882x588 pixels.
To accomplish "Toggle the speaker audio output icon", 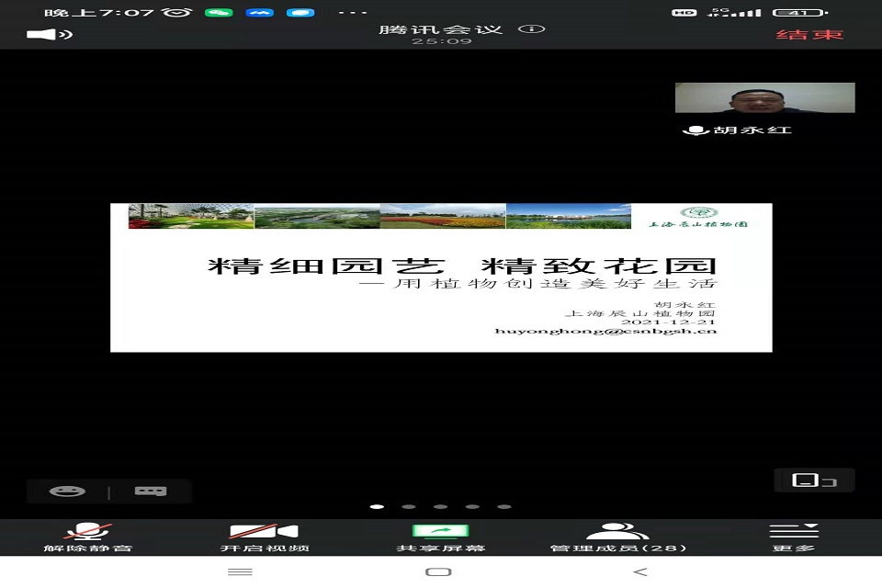I will 49,35.
